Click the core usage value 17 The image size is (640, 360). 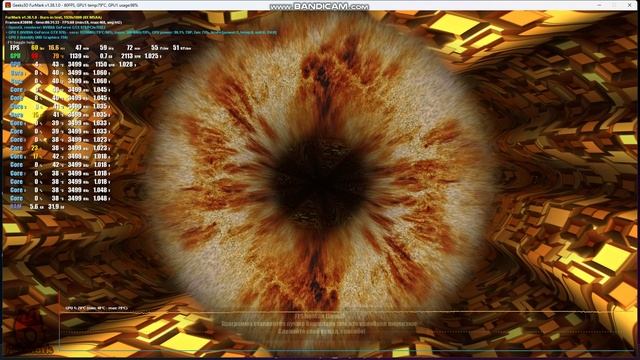click(36, 156)
